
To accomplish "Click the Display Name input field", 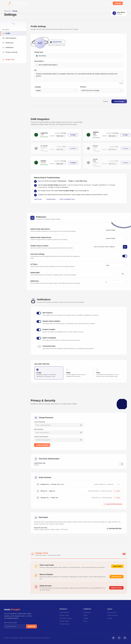I will point(79,56).
